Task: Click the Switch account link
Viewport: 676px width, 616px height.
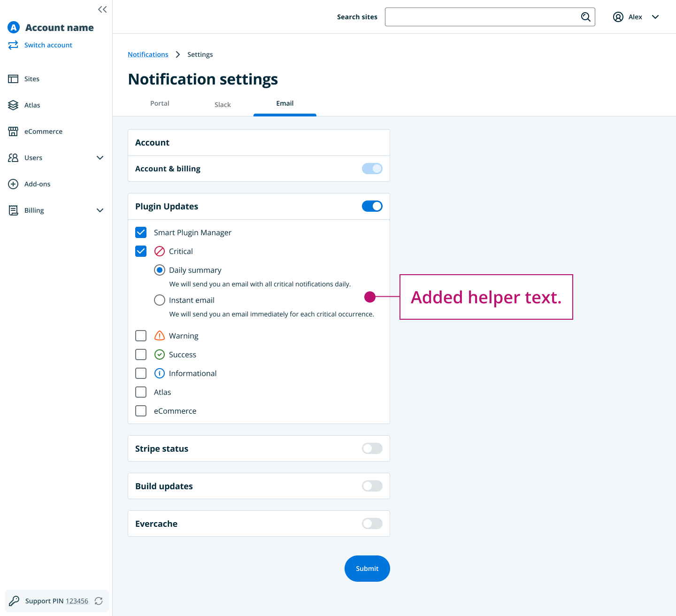Action: click(48, 45)
